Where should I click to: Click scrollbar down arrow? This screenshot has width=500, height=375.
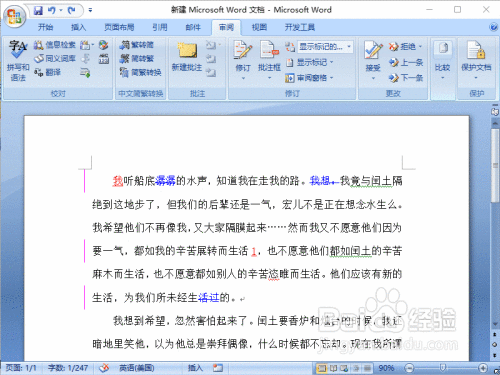click(x=495, y=324)
